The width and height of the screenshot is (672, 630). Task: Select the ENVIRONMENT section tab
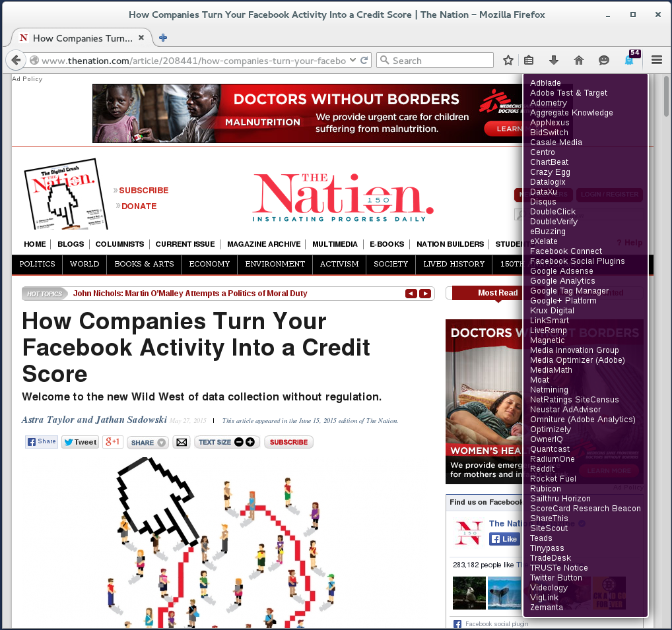[x=275, y=264]
